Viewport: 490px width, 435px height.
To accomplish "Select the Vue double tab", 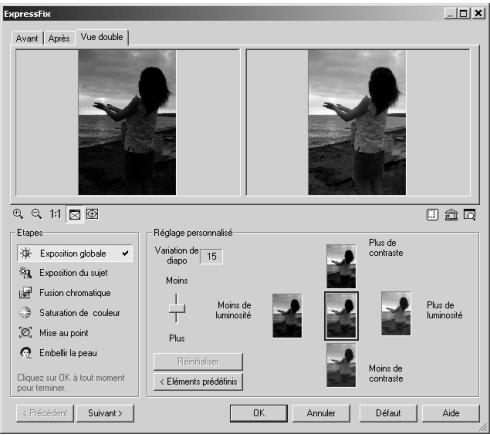I will coord(102,37).
